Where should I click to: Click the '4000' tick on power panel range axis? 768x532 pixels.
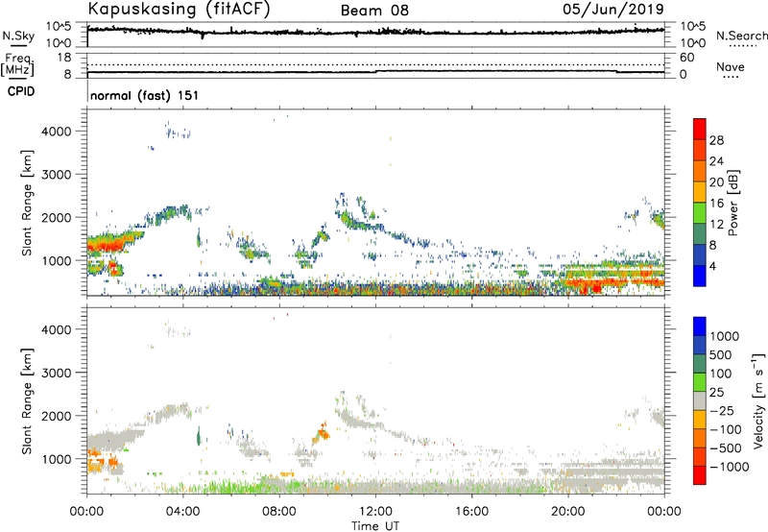(56, 132)
